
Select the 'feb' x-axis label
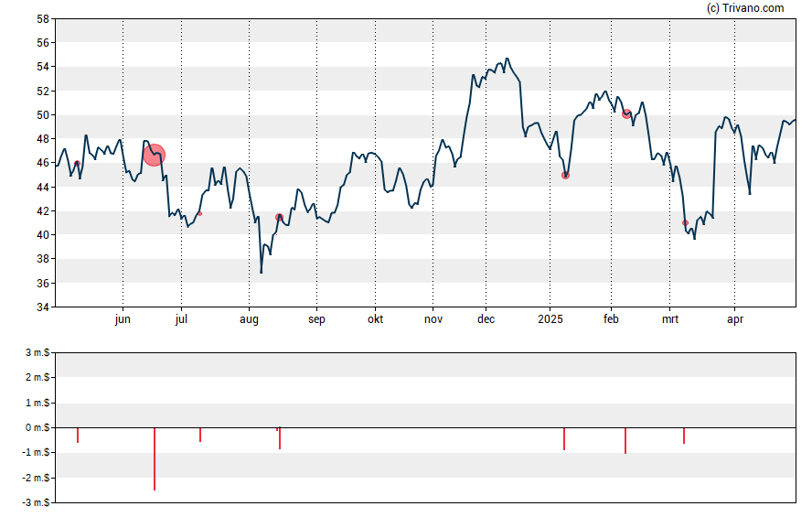[611, 319]
